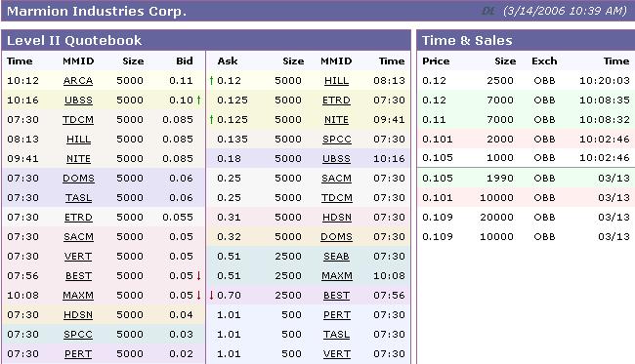The image size is (635, 364).
Task: Click the green arrow beside NITE ask 0.125
Action: (x=211, y=119)
